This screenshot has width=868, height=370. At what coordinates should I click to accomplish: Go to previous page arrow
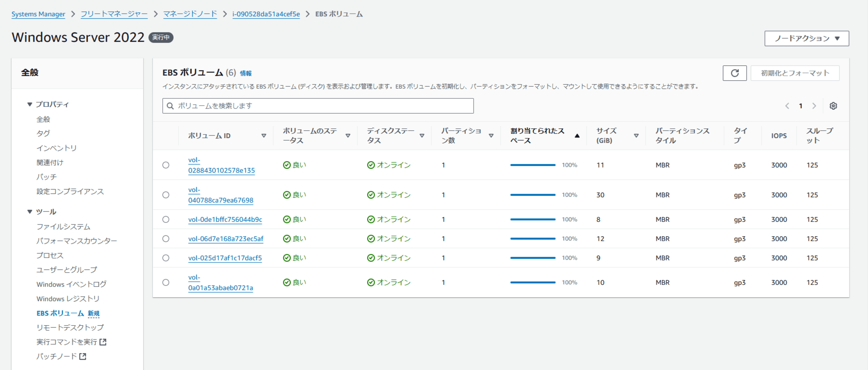[x=787, y=106]
